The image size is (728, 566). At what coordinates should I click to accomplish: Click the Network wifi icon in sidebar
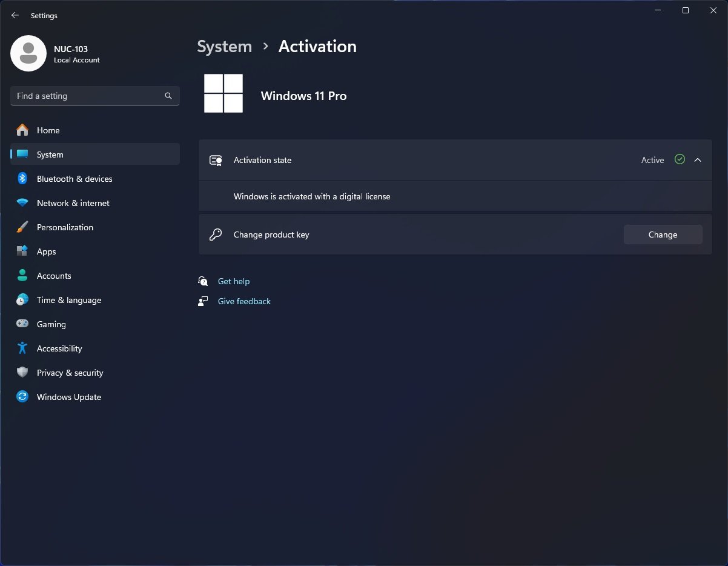tap(22, 203)
